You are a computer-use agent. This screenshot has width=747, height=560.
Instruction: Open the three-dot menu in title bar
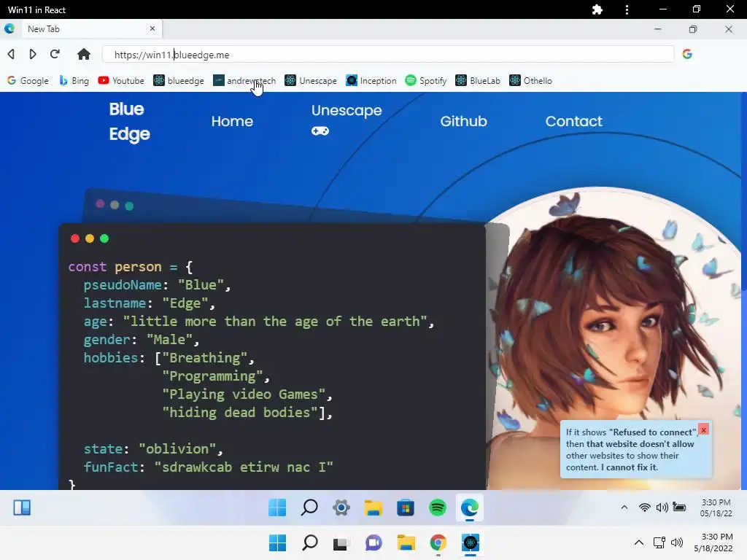[x=627, y=9]
